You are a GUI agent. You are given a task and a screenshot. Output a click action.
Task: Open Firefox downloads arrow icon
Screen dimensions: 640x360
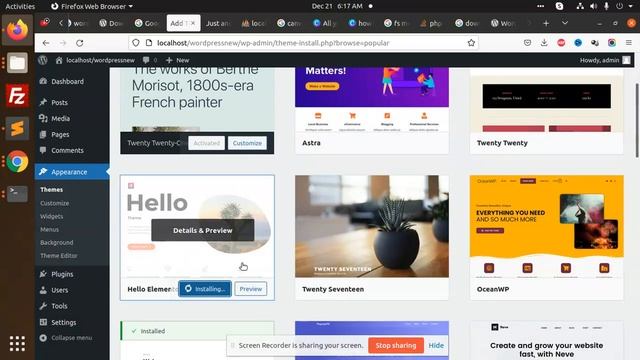coord(544,42)
